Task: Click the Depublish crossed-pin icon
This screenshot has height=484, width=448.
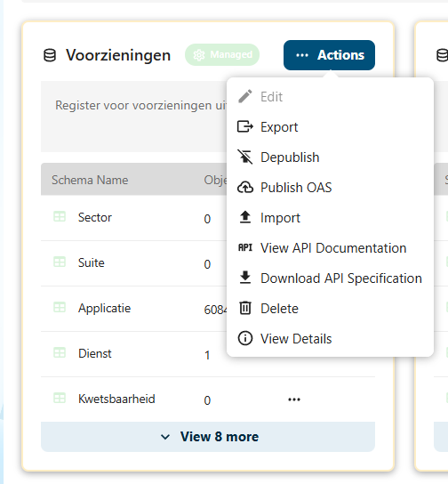Action: (245, 157)
